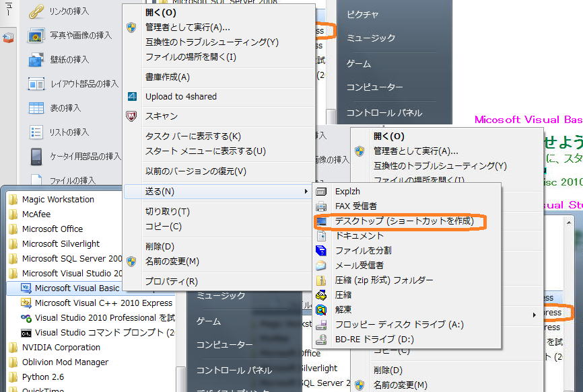Click the envelope icon beside メール受信者
This screenshot has width=583, height=392.
click(x=321, y=266)
